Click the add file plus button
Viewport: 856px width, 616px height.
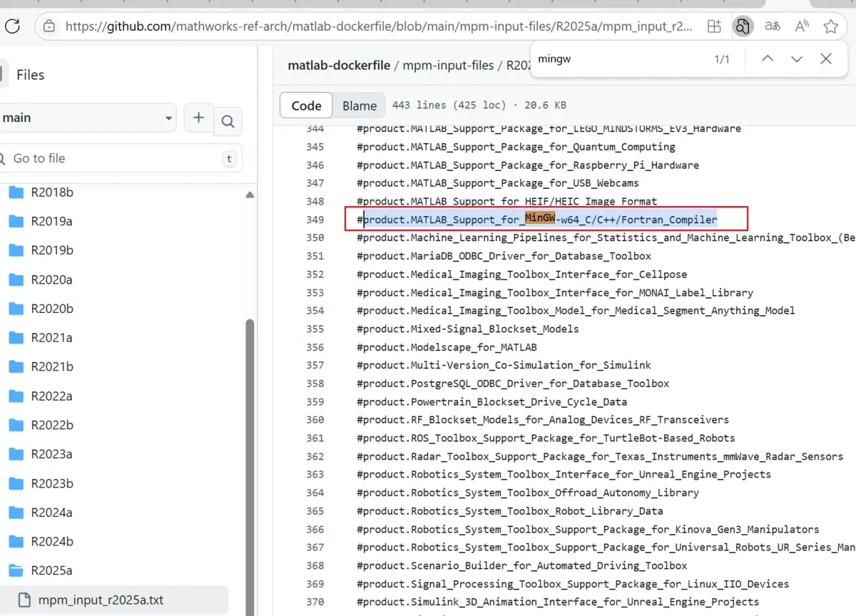199,118
